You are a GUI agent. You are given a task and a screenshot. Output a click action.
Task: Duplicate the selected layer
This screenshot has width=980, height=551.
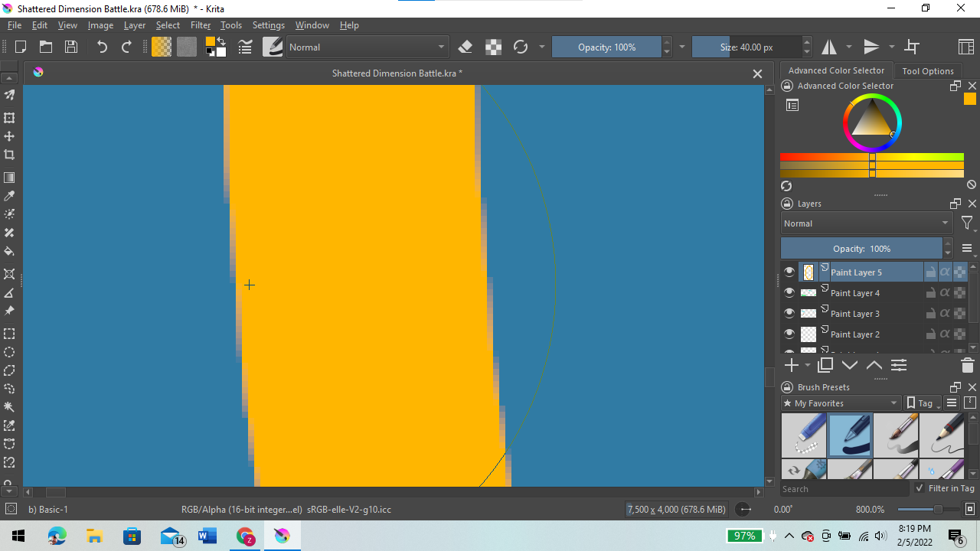(825, 365)
